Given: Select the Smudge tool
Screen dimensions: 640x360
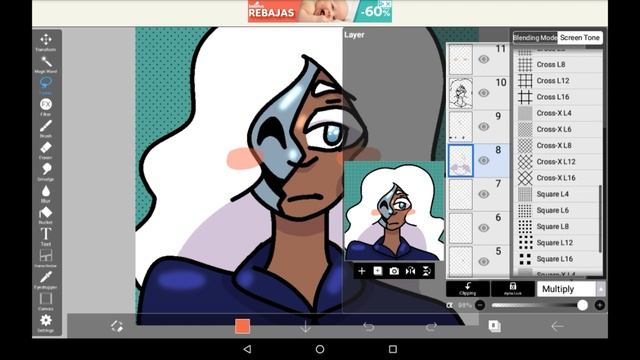Looking at the screenshot, I should point(46,172).
